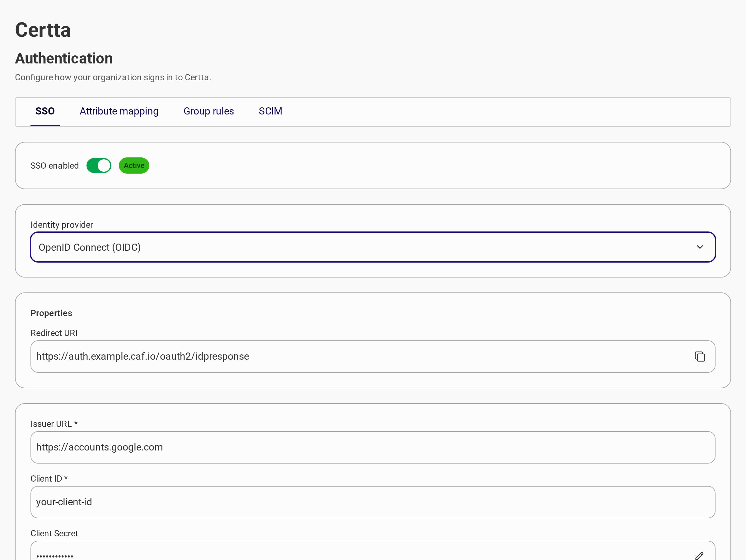Viewport: 746px width, 560px height.
Task: Open the Attribute mapping tab
Action: (119, 111)
